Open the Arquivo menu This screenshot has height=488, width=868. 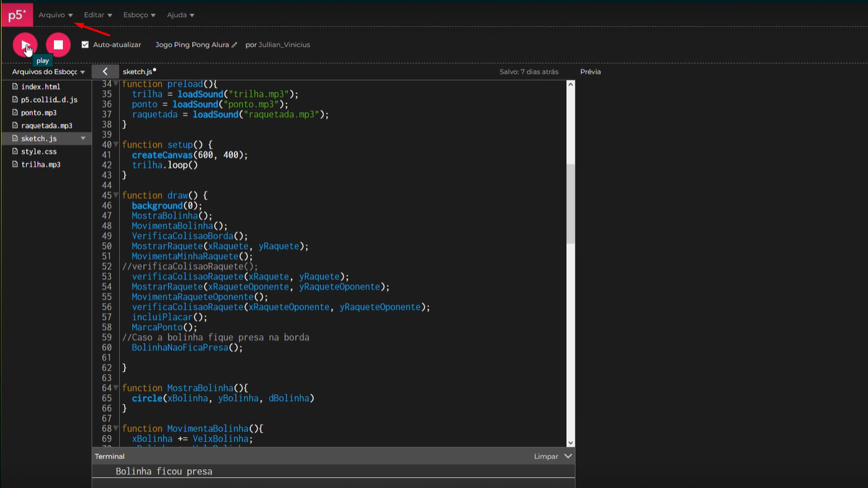point(55,14)
